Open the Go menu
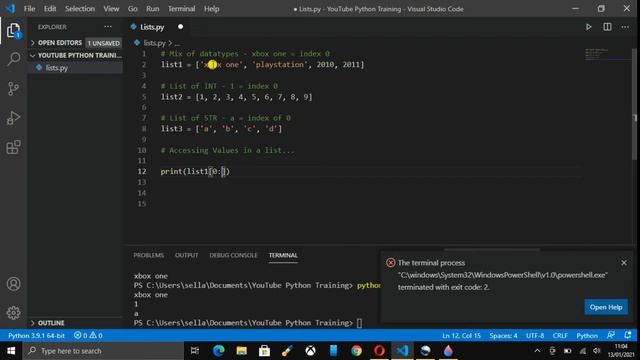640x360 pixels. 133,9
